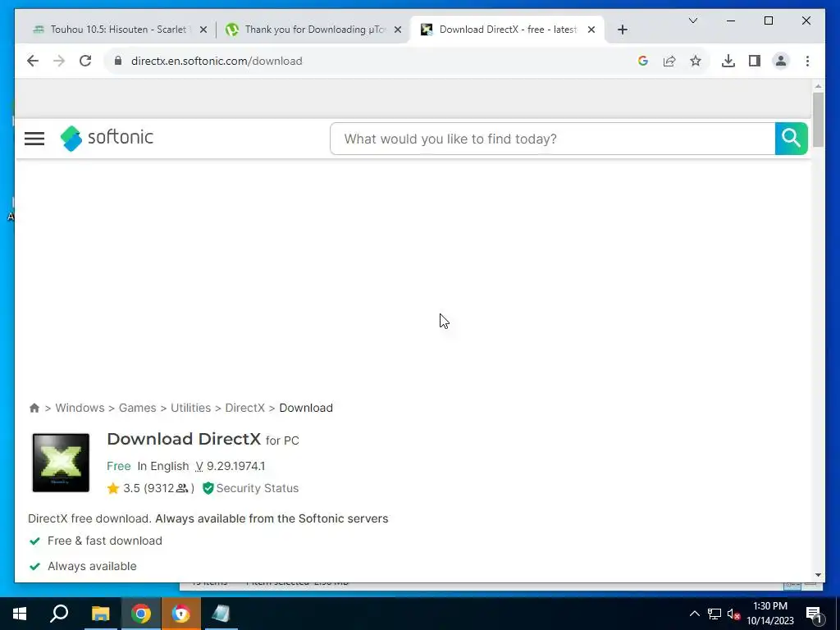The width and height of the screenshot is (840, 630).
Task: Close the Download DirectX tab
Action: click(591, 30)
